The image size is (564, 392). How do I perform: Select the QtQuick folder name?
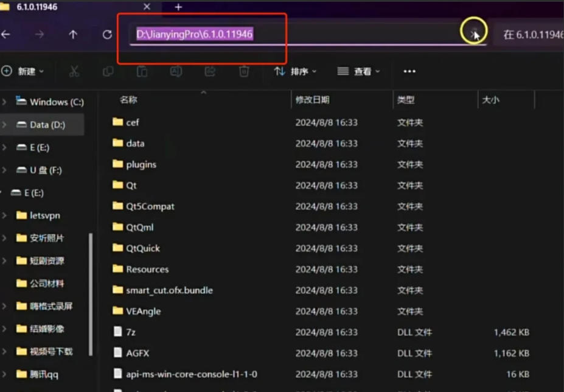coord(143,248)
